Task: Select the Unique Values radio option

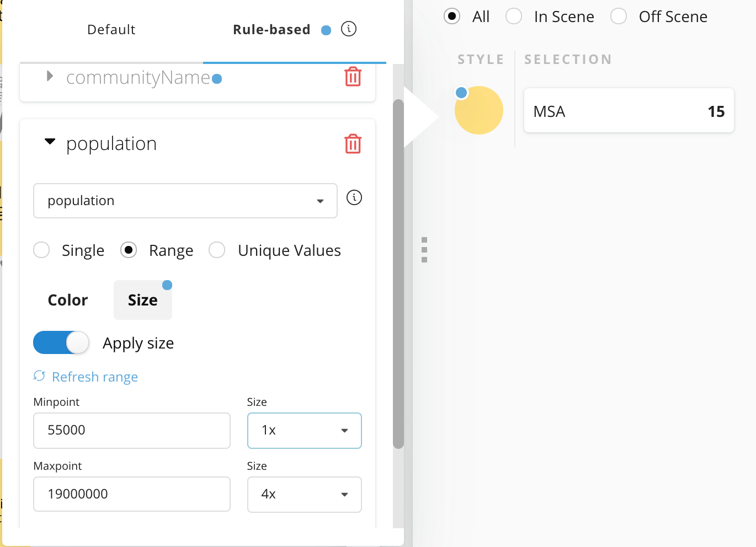Action: tap(217, 250)
